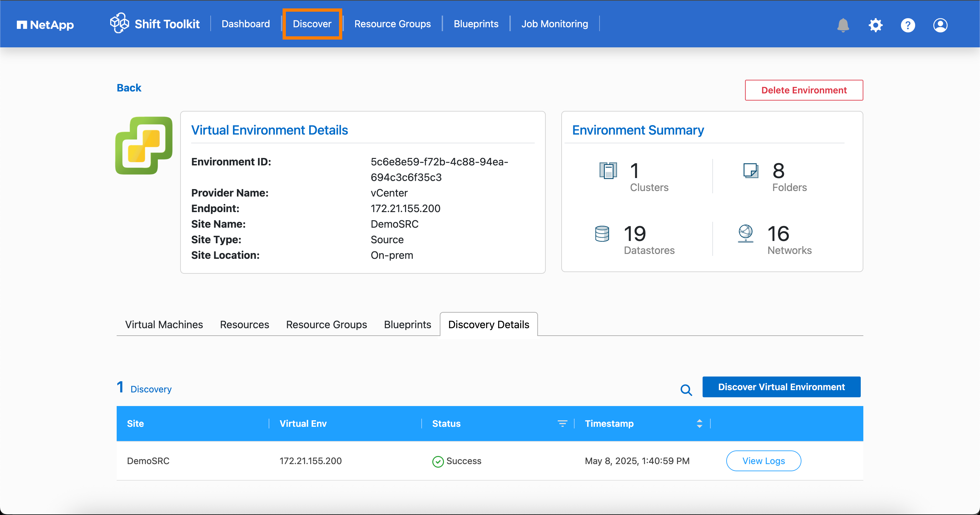This screenshot has width=980, height=515.
Task: Open the discovery table search magnifier
Action: point(686,390)
